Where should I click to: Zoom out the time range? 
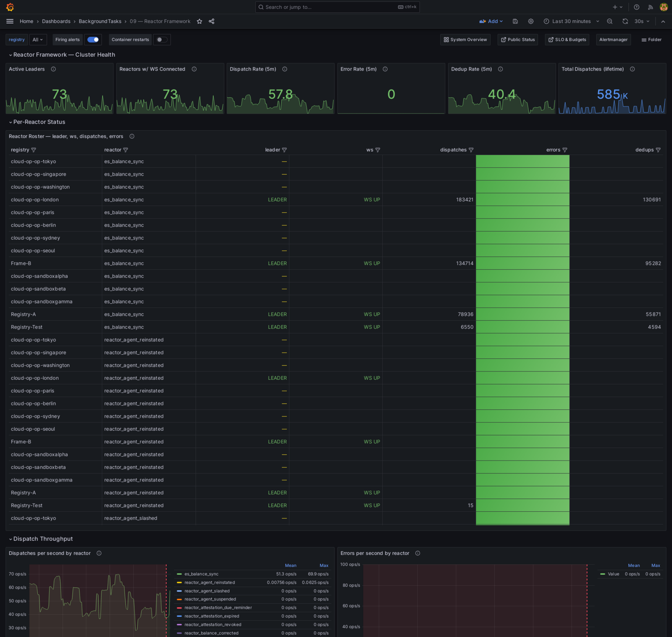610,21
